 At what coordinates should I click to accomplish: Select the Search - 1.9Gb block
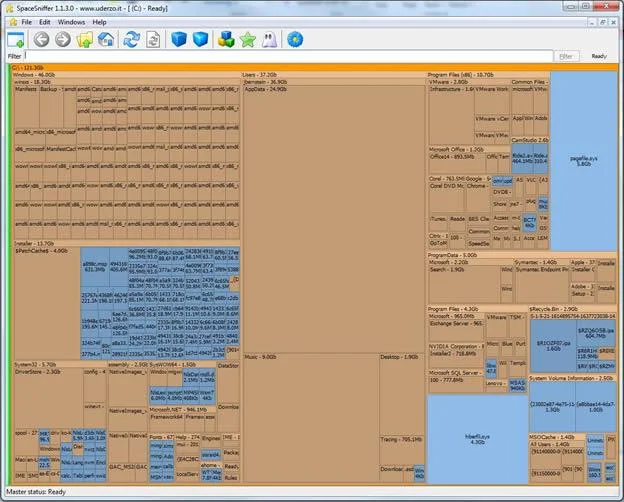[464, 285]
